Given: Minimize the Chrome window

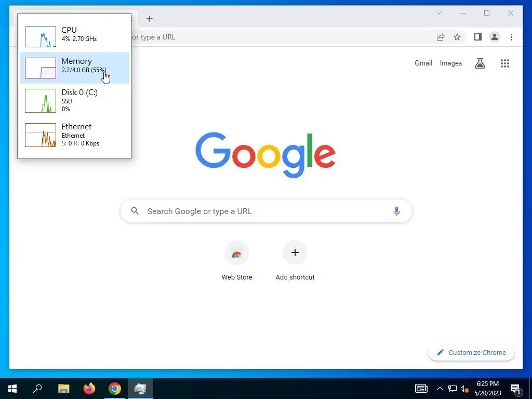Looking at the screenshot, I should pyautogui.click(x=462, y=13).
